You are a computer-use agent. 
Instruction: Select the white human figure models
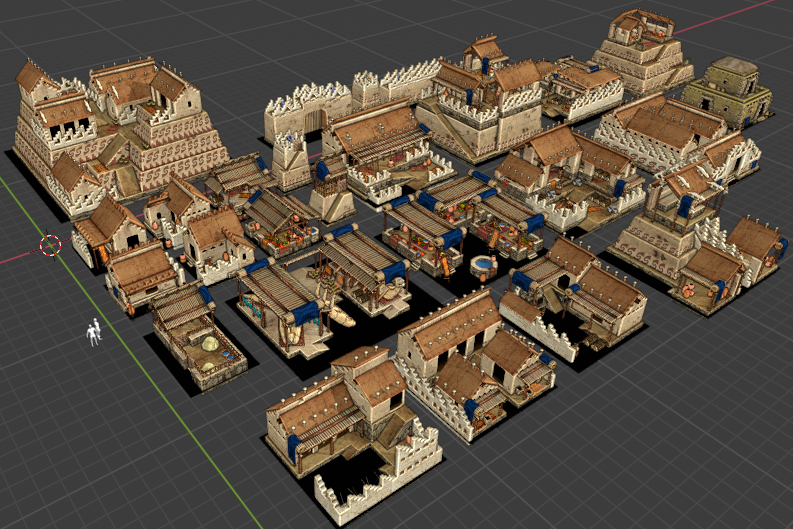pyautogui.click(x=93, y=333)
